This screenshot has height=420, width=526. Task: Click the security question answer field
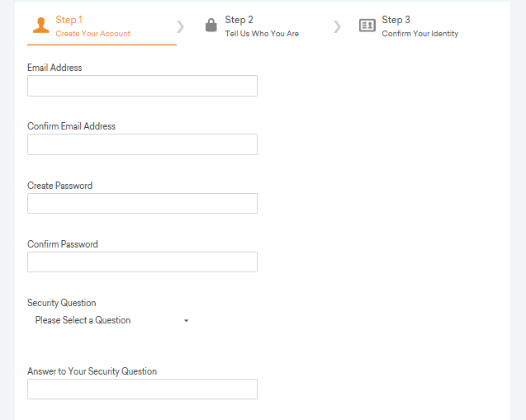(x=142, y=389)
